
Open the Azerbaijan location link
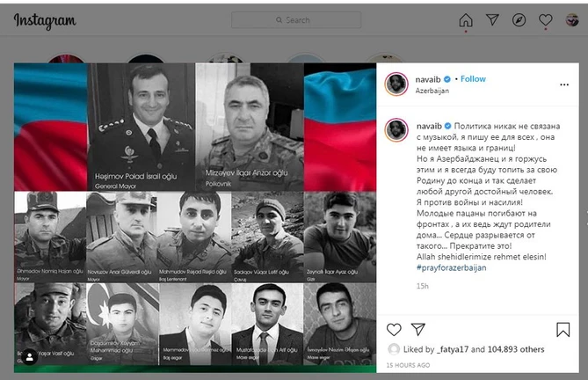[432, 91]
